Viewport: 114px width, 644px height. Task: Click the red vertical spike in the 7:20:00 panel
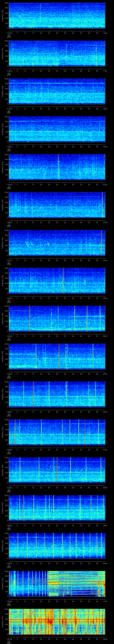tap(102, 205)
